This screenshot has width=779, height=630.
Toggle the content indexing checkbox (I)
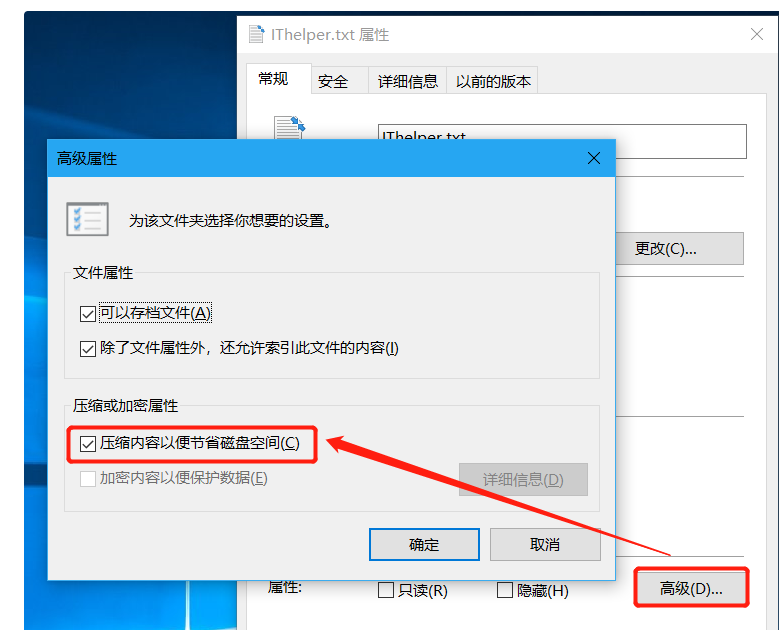88,349
